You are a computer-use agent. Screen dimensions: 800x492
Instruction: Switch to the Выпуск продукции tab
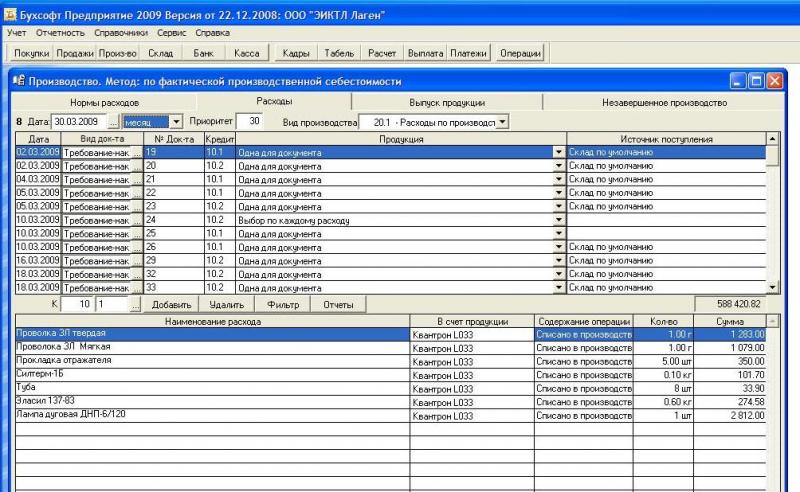447,102
